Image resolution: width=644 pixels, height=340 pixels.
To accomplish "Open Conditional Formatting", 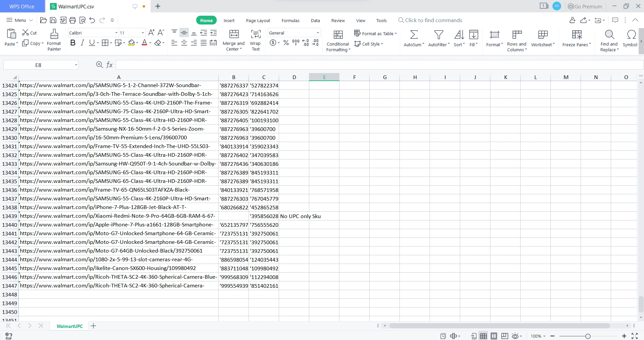I will click(x=338, y=41).
